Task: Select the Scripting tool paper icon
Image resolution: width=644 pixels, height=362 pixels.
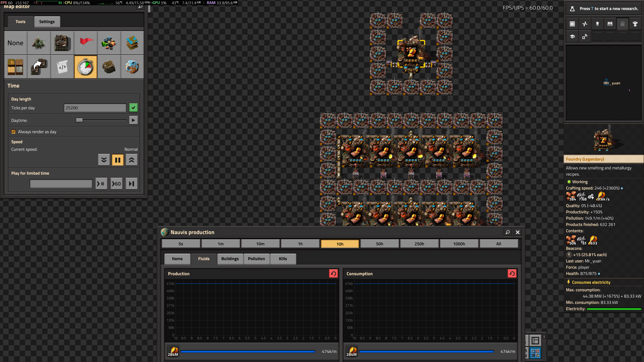Action: point(62,67)
